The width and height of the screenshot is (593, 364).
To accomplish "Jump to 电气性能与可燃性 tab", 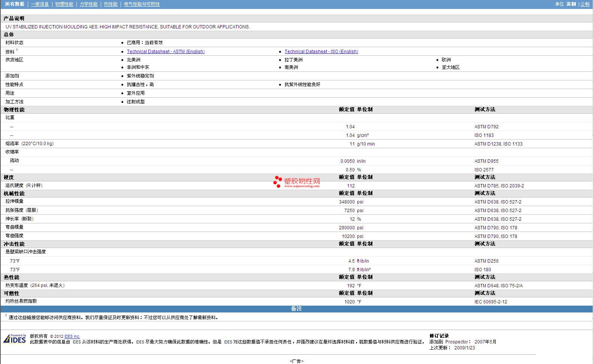I will pyautogui.click(x=142, y=4).
